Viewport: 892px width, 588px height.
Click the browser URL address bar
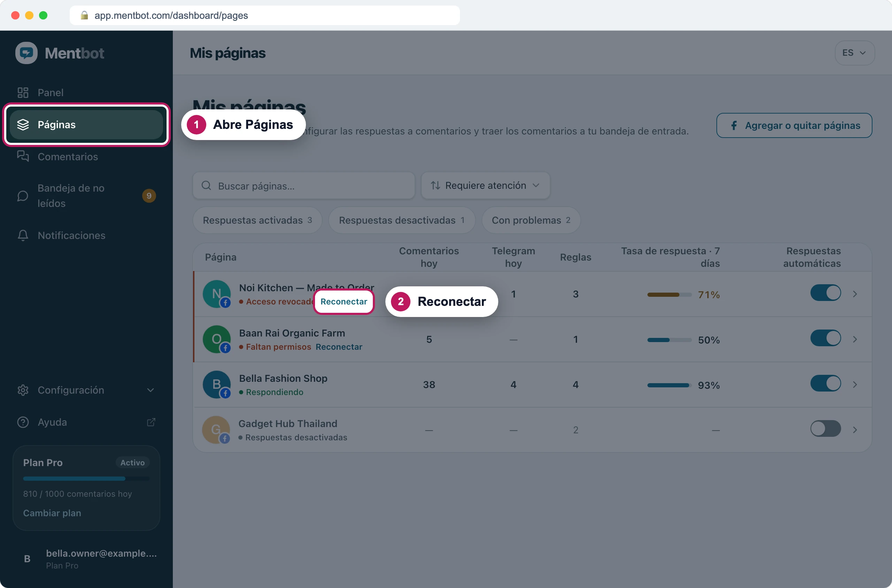265,15
